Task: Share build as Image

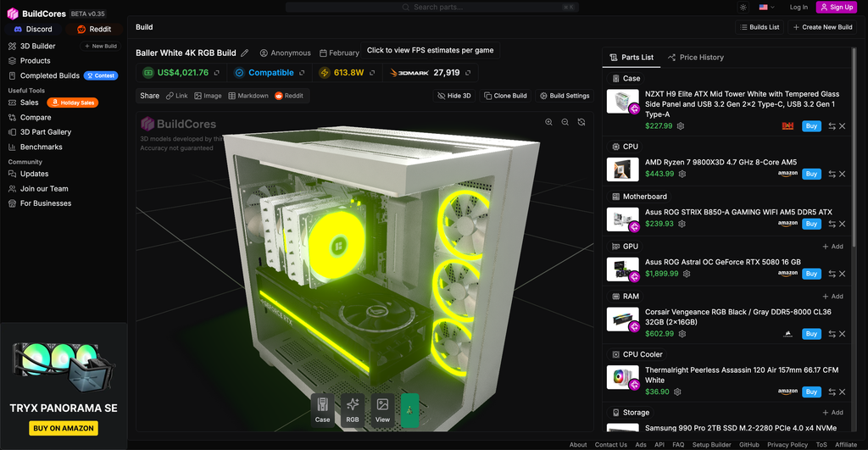Action: pyautogui.click(x=208, y=96)
